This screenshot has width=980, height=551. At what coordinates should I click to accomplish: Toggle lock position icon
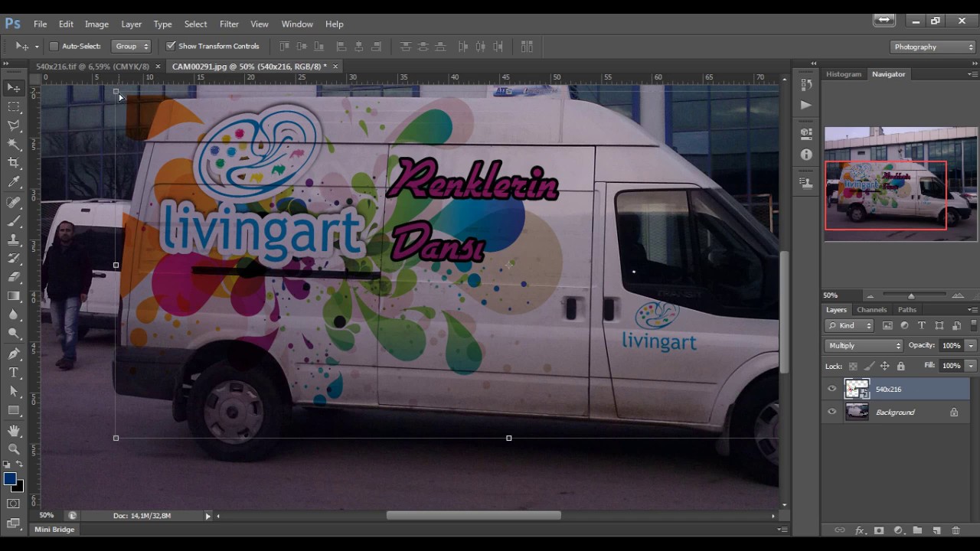pos(885,366)
